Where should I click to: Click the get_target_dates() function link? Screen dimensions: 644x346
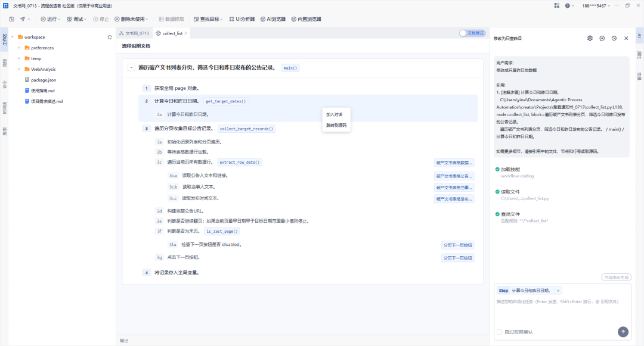[x=225, y=101]
